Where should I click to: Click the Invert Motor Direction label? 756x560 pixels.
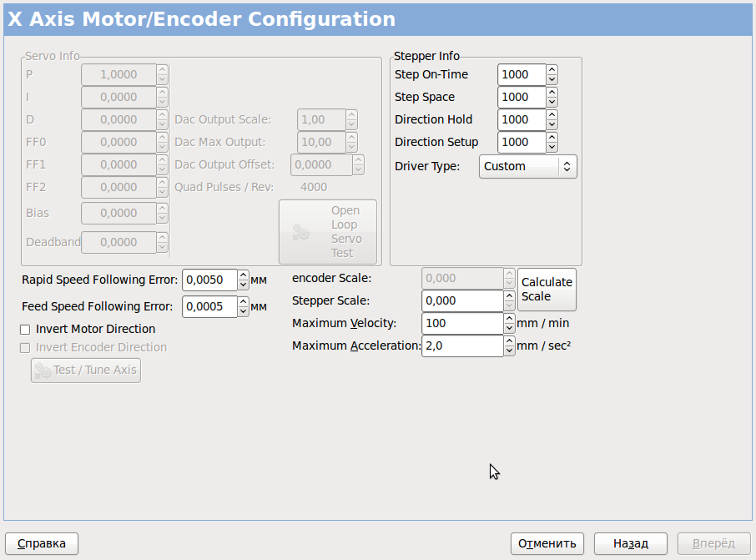click(x=95, y=329)
